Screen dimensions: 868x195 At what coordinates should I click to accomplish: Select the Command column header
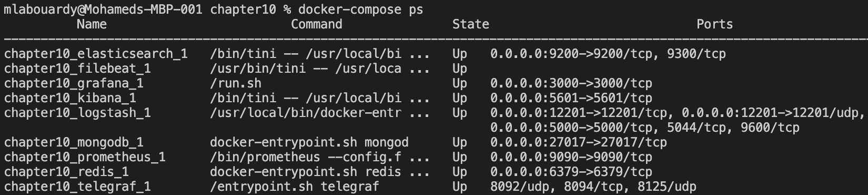[x=316, y=24]
